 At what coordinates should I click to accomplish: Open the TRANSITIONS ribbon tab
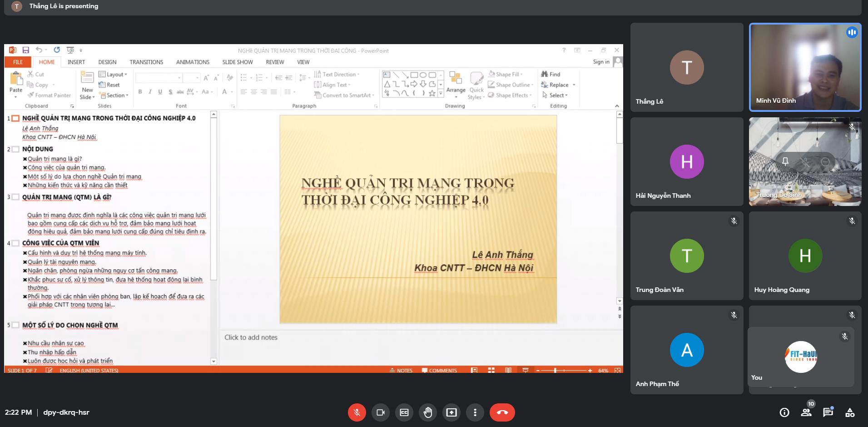(146, 62)
